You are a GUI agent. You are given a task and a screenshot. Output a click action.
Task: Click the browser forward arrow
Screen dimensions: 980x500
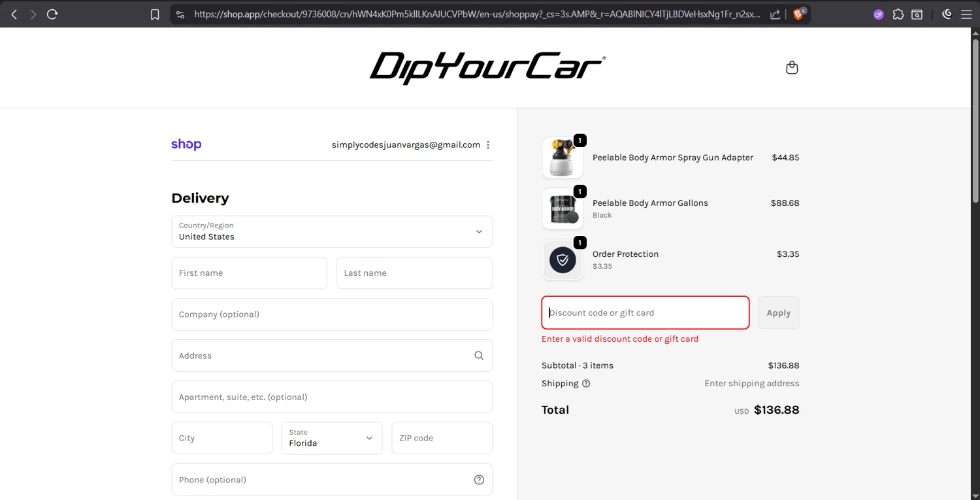pos(33,14)
